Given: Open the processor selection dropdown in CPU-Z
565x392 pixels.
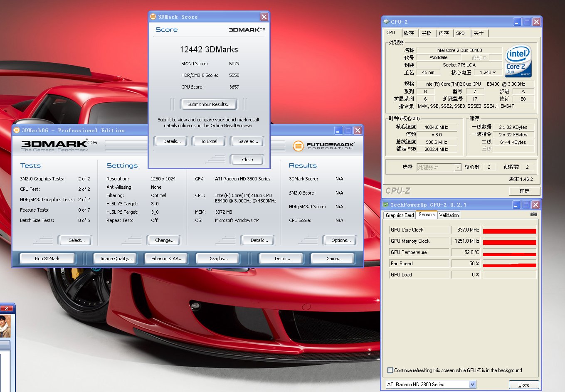Looking at the screenshot, I should (458, 167).
